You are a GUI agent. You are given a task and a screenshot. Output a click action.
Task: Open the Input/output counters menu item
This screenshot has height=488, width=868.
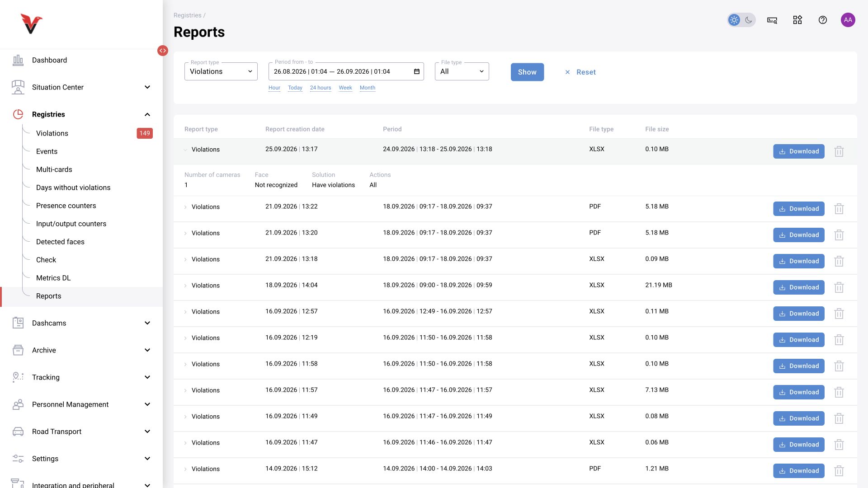[x=71, y=224]
